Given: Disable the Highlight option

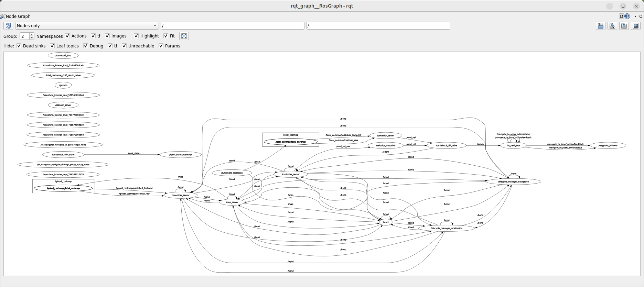Looking at the screenshot, I should (136, 36).
